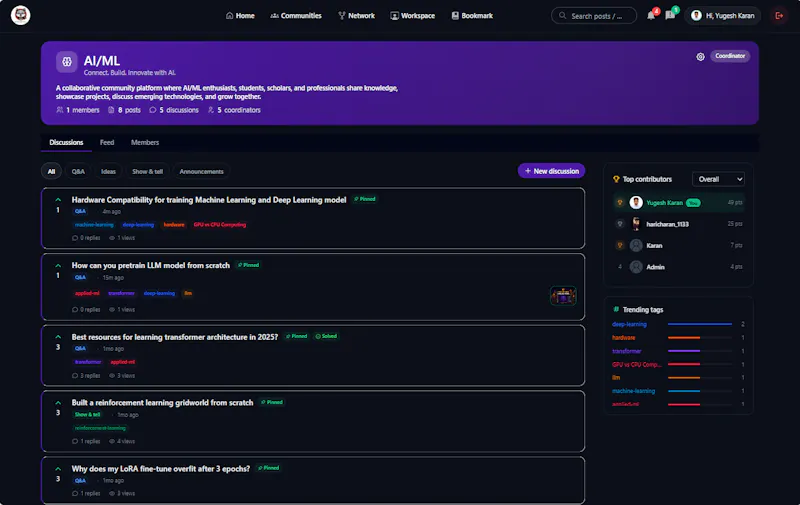
Task: Click the coordinators icon in community banner
Action: click(x=211, y=110)
